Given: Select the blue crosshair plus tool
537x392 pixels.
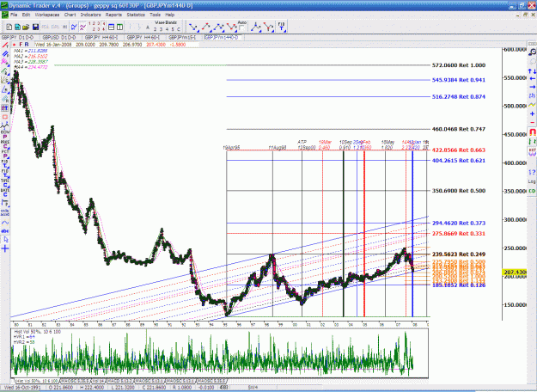Looking at the screenshot, I should click(x=5, y=248).
